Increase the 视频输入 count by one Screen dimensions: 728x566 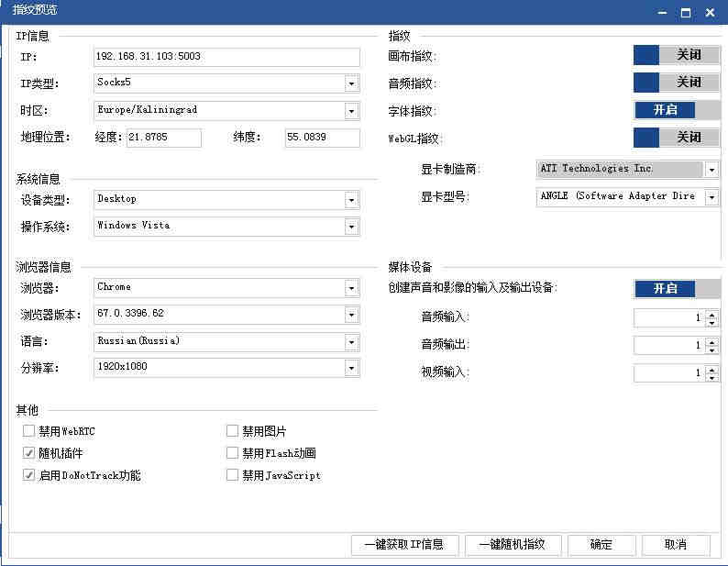(x=711, y=370)
